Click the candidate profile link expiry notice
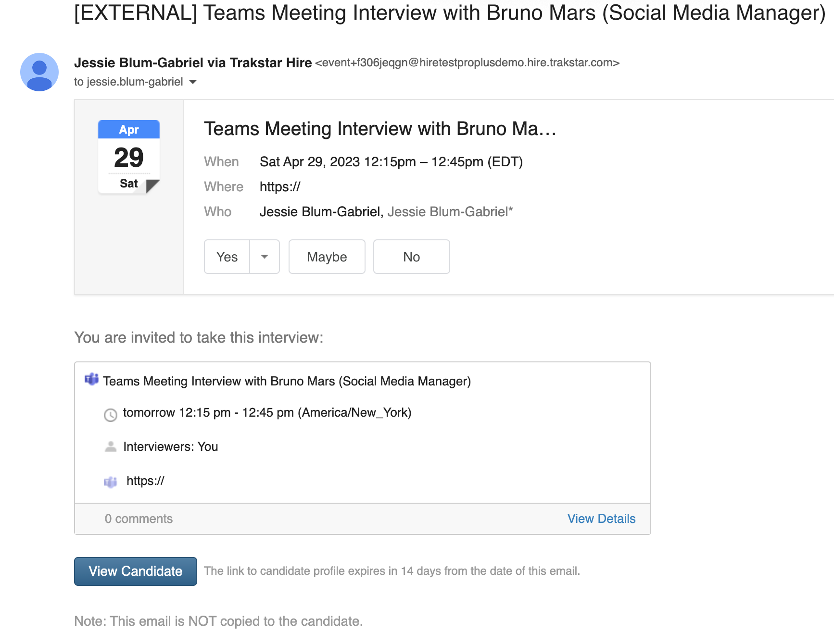This screenshot has width=834, height=644. click(392, 571)
